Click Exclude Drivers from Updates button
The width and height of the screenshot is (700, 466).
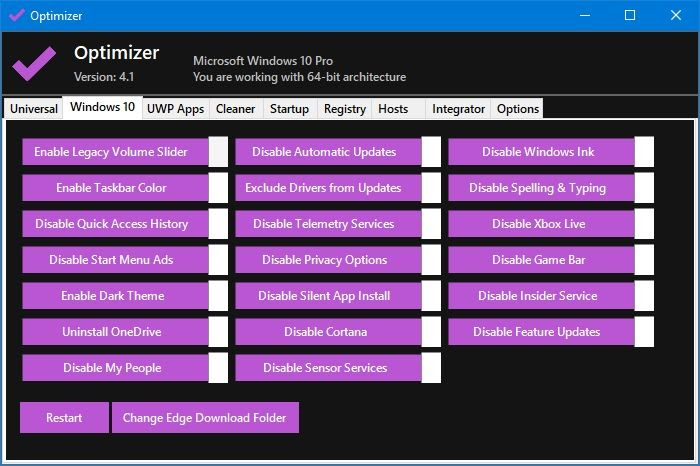pos(328,188)
